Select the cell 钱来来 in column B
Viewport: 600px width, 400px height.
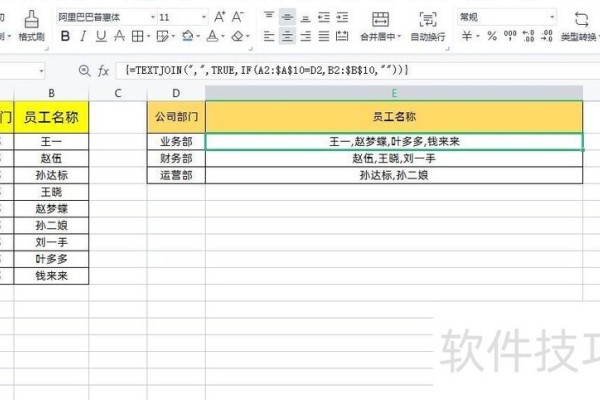click(51, 276)
